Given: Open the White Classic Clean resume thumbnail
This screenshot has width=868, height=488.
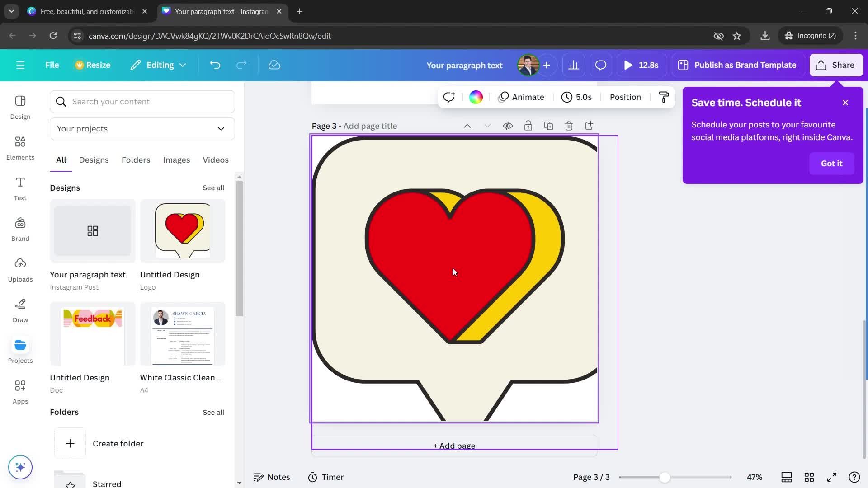Looking at the screenshot, I should point(183,334).
